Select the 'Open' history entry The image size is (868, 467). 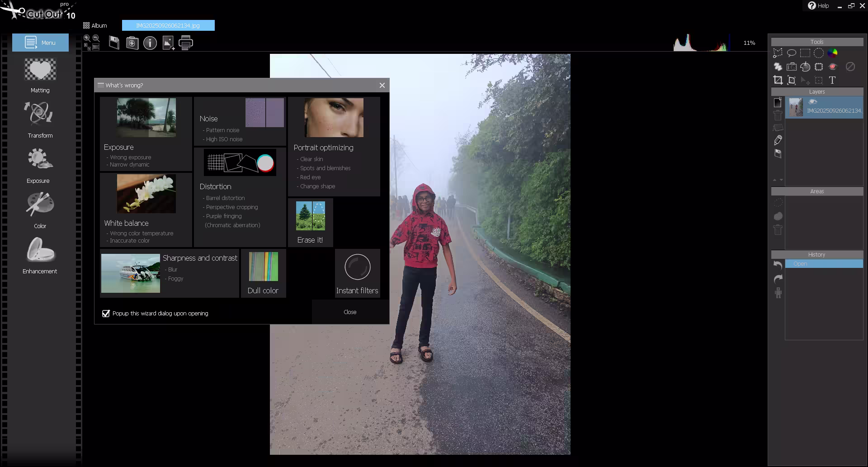824,264
